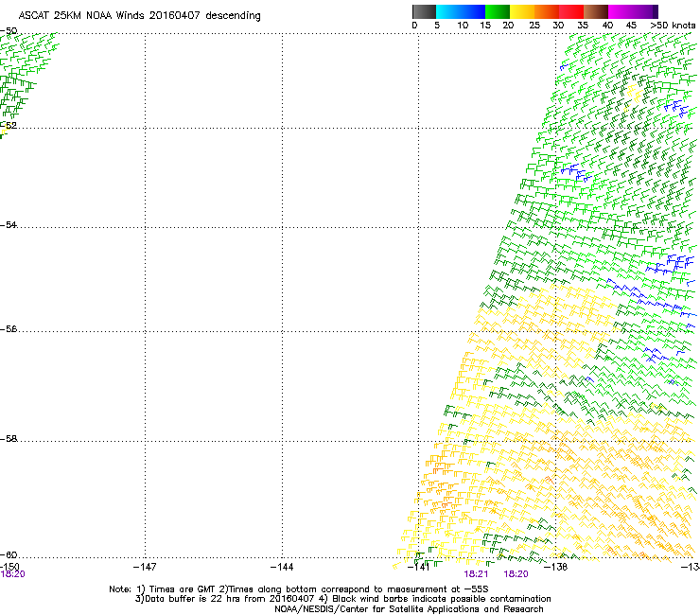Viewport: 700px width, 615px height.
Task: Click the legend label '25'
Action: pos(534,26)
